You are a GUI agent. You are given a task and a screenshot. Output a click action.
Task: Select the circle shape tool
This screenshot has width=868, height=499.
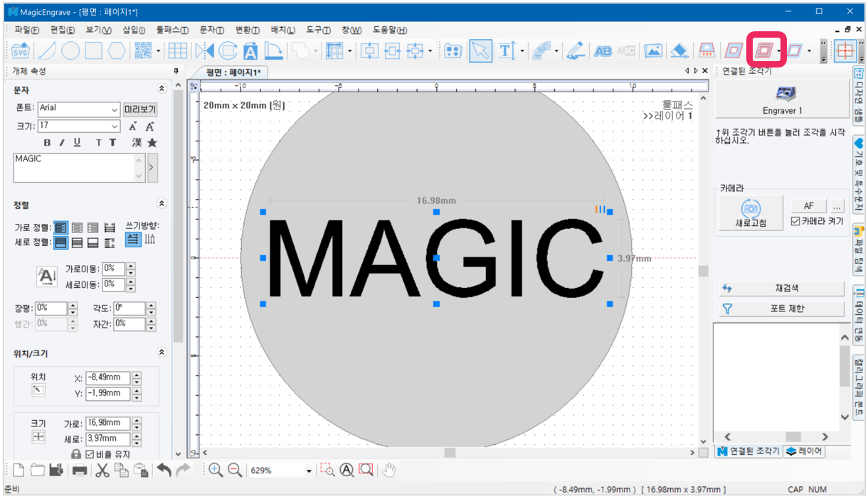point(70,50)
